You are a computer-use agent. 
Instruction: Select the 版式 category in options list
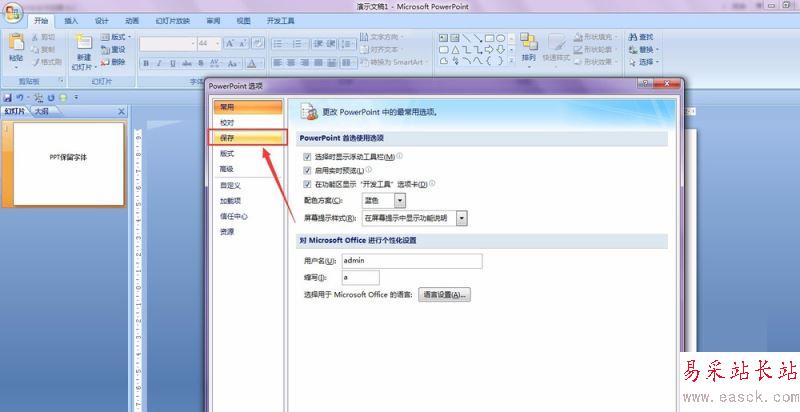(x=248, y=153)
